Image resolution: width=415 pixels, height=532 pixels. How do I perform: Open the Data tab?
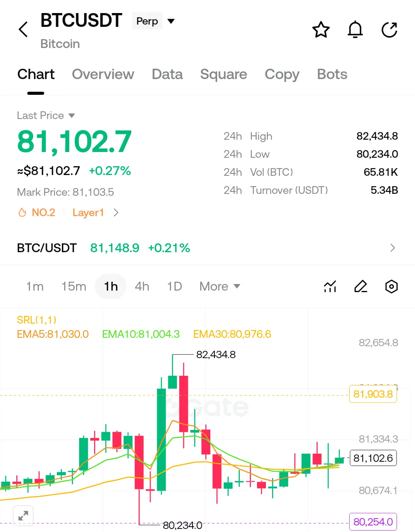pyautogui.click(x=167, y=74)
